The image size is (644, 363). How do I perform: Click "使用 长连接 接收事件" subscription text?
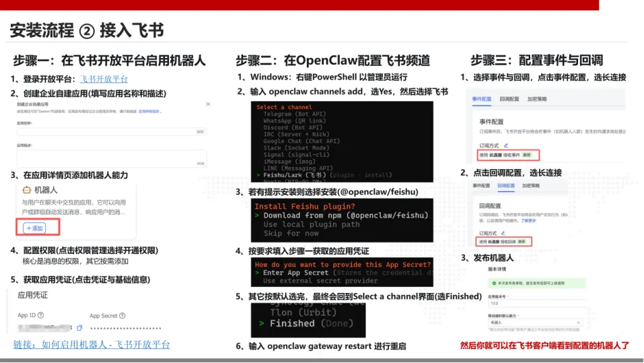point(499,155)
